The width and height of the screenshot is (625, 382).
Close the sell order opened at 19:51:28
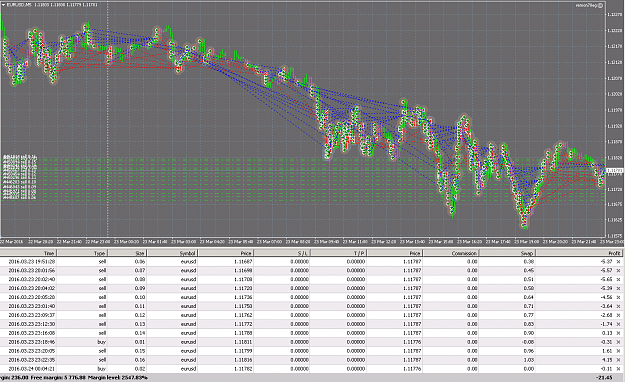click(618, 262)
